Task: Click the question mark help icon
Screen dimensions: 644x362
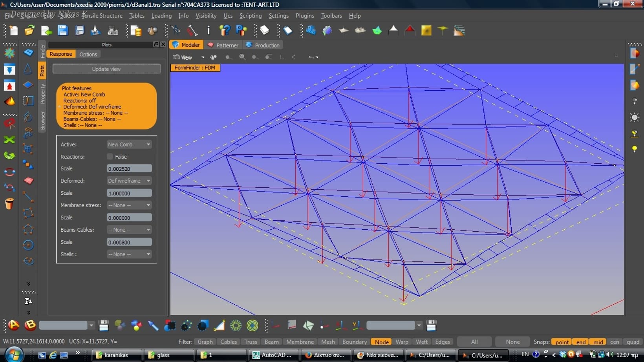Action: click(225, 31)
